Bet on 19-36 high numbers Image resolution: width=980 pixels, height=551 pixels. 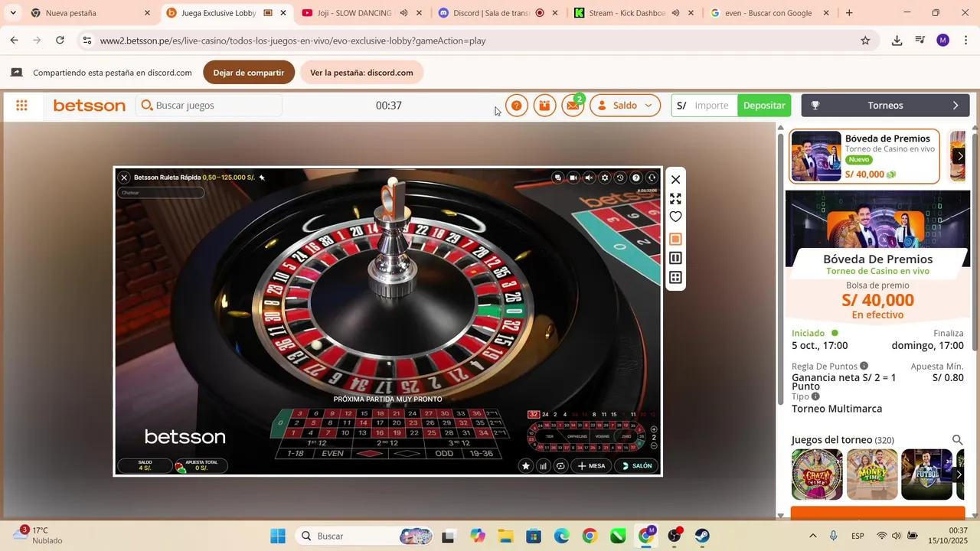pos(482,453)
